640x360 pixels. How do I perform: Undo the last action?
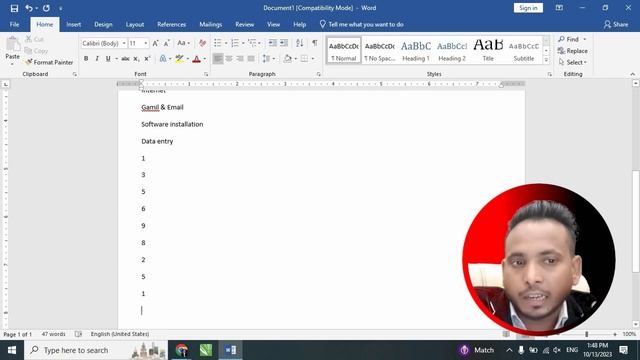pos(29,8)
